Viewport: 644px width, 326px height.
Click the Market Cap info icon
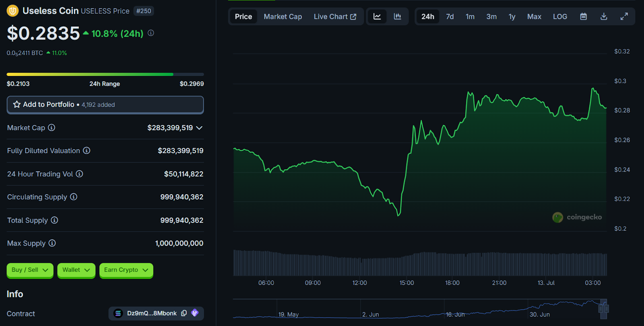pyautogui.click(x=52, y=127)
